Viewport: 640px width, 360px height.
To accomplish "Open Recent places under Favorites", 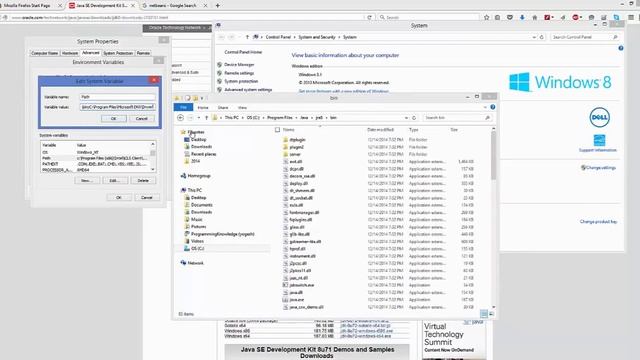I will tap(203, 154).
